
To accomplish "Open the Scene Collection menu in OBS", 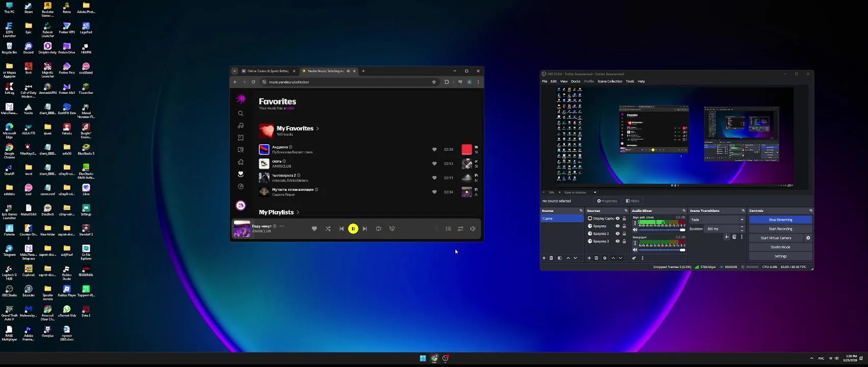I will [610, 81].
